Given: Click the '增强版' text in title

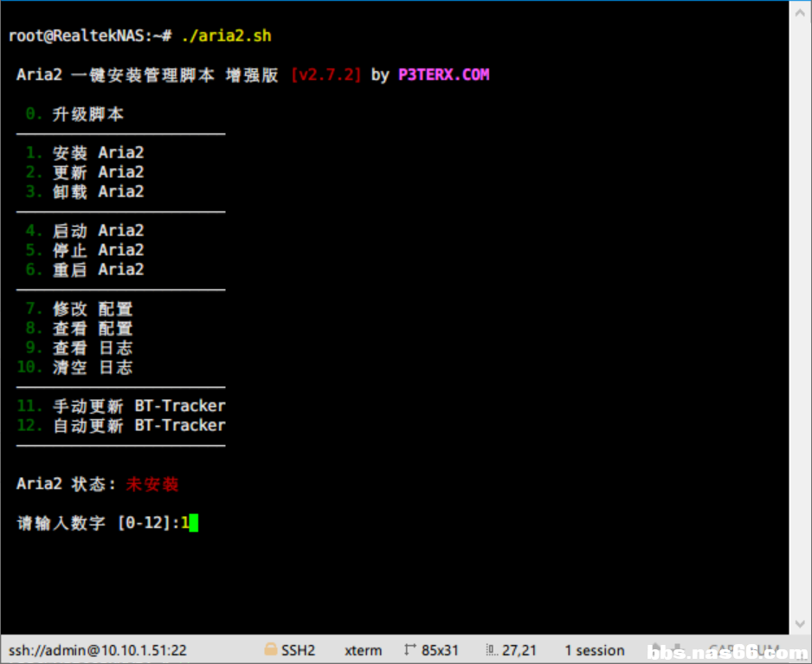Looking at the screenshot, I should point(252,75).
